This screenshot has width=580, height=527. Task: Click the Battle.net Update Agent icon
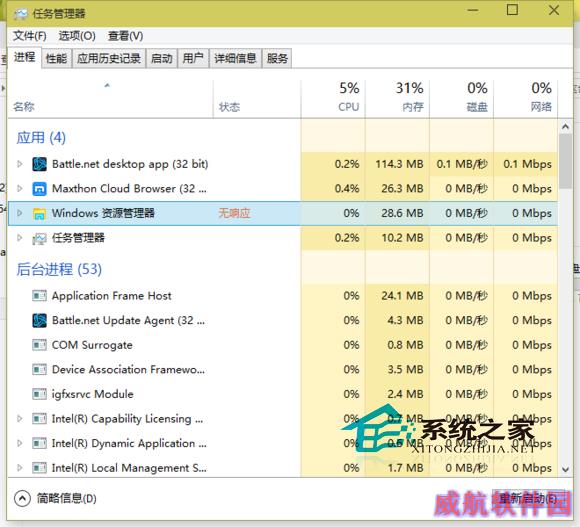tap(40, 320)
